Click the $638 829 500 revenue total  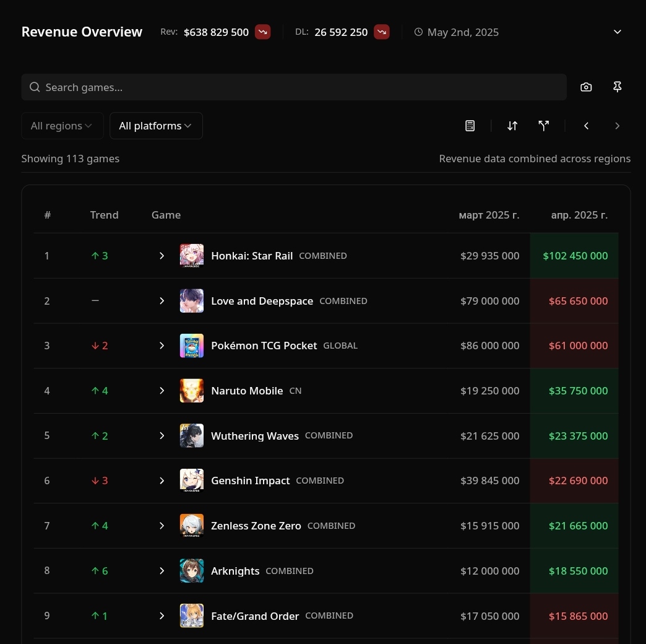217,32
